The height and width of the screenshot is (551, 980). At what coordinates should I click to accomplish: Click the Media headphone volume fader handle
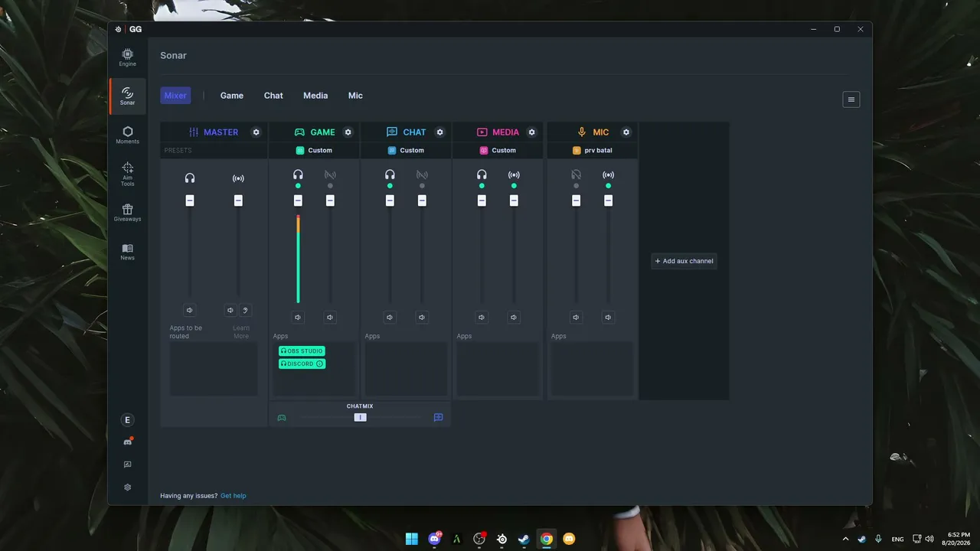click(482, 201)
